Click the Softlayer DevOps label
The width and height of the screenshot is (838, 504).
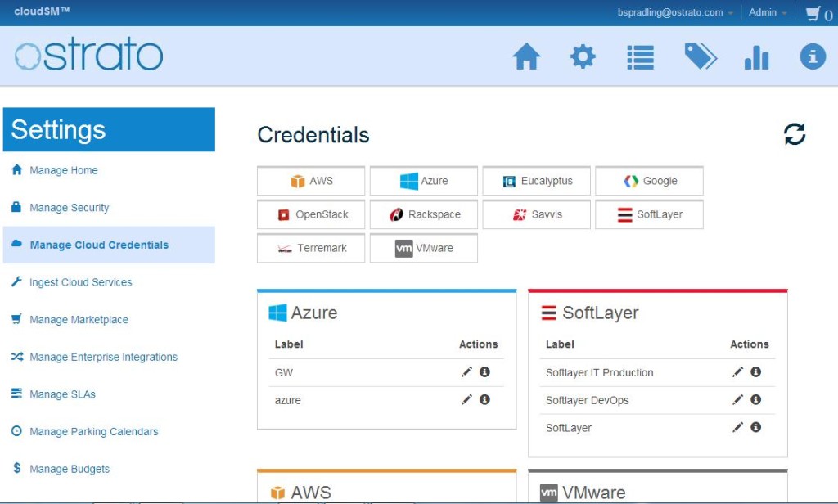coord(588,400)
